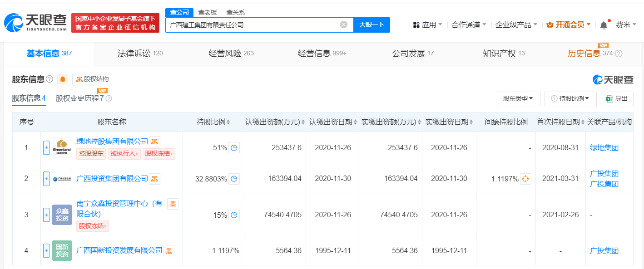Click notification bell in top header
This screenshot has width=644, height=269.
(604, 25)
